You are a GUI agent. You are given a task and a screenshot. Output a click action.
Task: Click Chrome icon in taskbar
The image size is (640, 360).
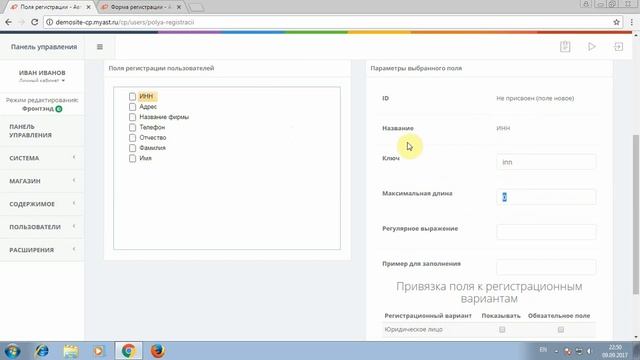128,351
